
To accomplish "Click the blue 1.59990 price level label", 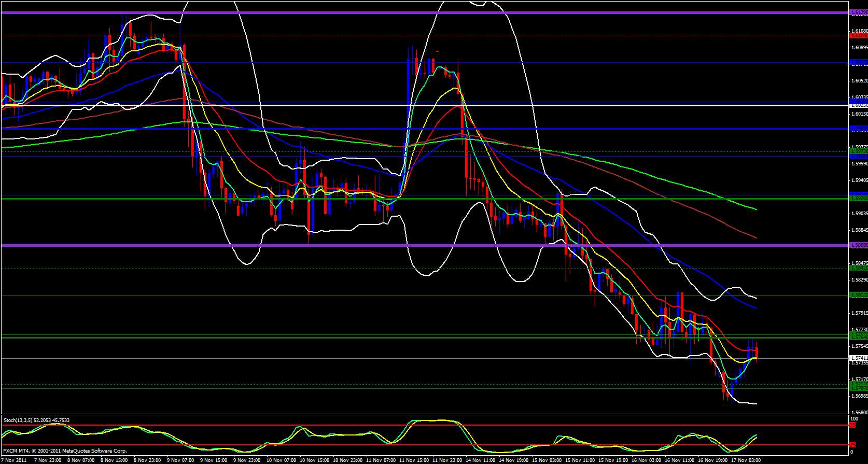I will tap(859, 128).
